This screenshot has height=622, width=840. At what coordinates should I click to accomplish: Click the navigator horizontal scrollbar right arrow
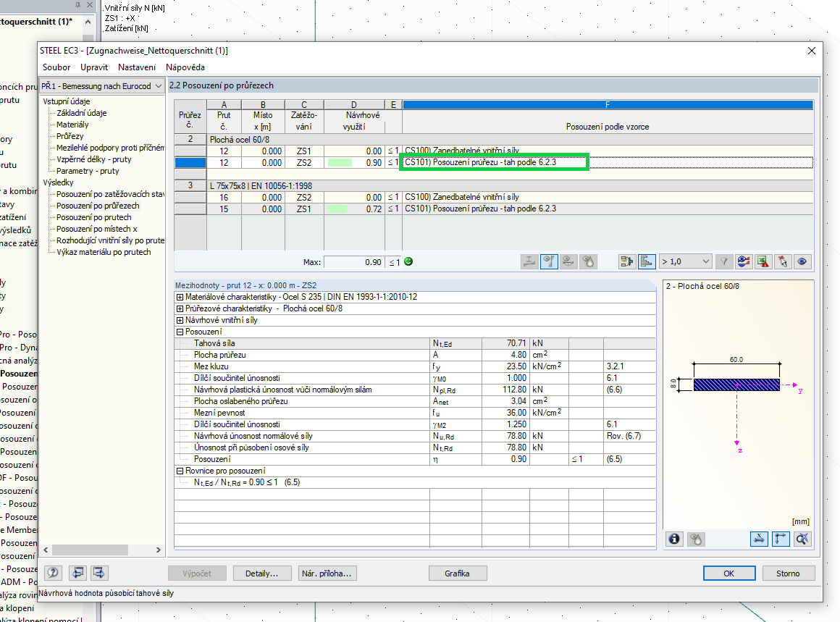click(158, 550)
